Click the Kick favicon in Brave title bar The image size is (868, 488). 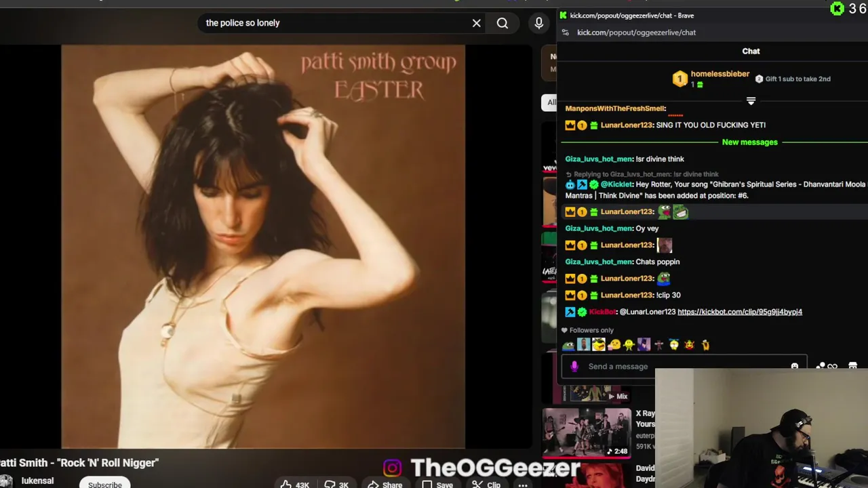click(x=563, y=15)
